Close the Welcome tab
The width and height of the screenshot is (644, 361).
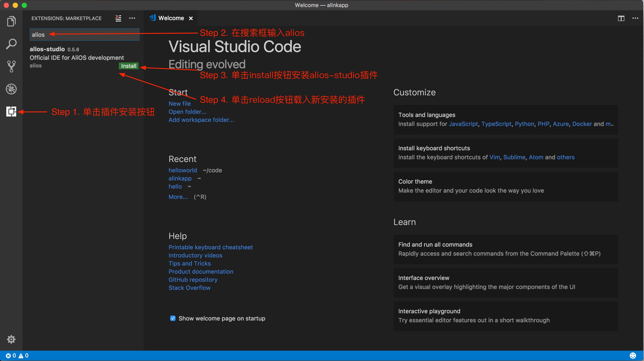191,18
